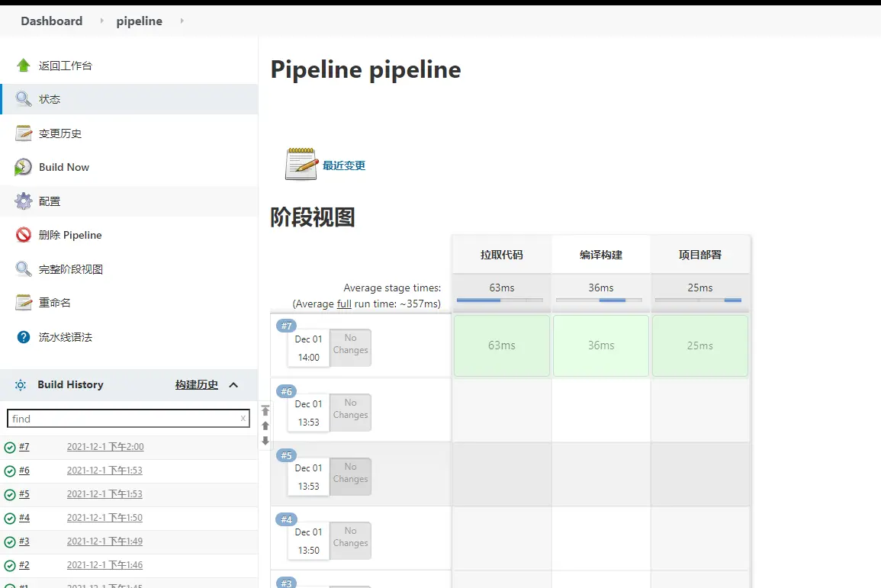The width and height of the screenshot is (881, 588).
Task: Open build #6 badge in stage view
Action: pyautogui.click(x=286, y=391)
